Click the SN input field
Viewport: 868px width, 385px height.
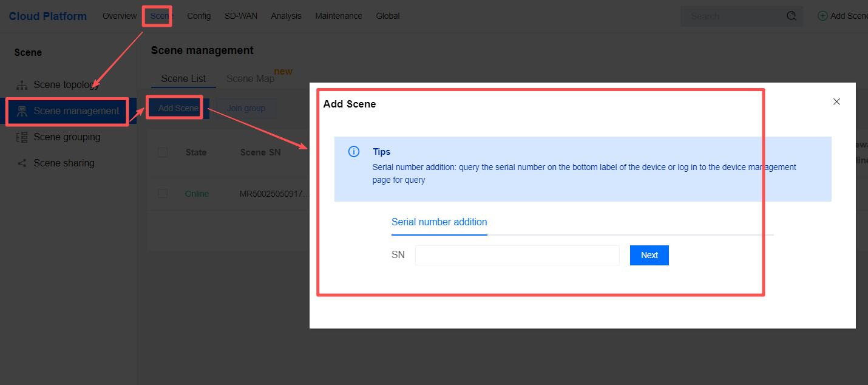pyautogui.click(x=517, y=256)
